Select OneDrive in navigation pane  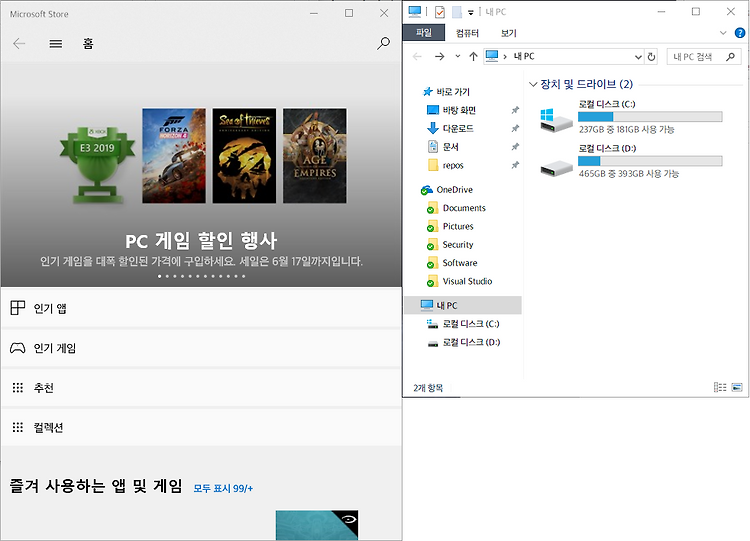coord(454,189)
